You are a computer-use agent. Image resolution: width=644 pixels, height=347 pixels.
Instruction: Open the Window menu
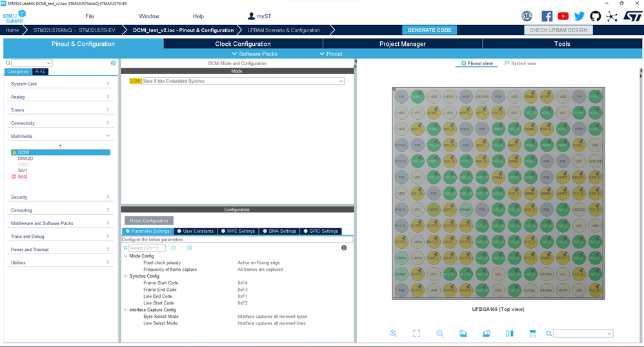click(x=148, y=16)
